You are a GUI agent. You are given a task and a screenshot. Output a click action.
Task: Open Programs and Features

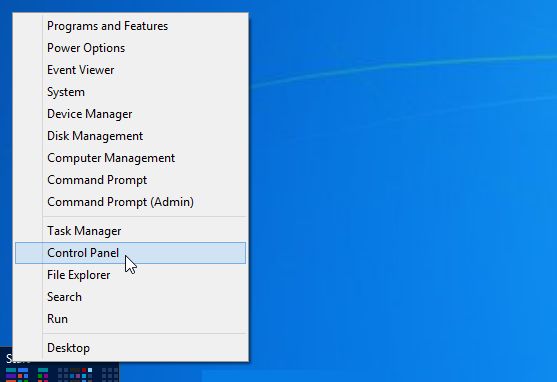130,26
